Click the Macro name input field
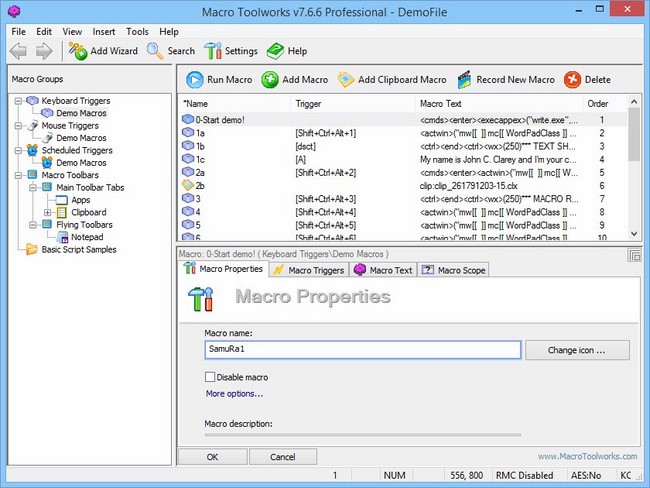The image size is (650, 488). tap(362, 350)
